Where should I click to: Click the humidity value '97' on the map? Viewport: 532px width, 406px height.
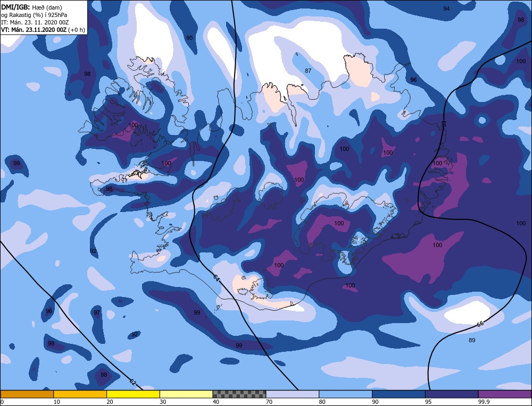pyautogui.click(x=97, y=312)
